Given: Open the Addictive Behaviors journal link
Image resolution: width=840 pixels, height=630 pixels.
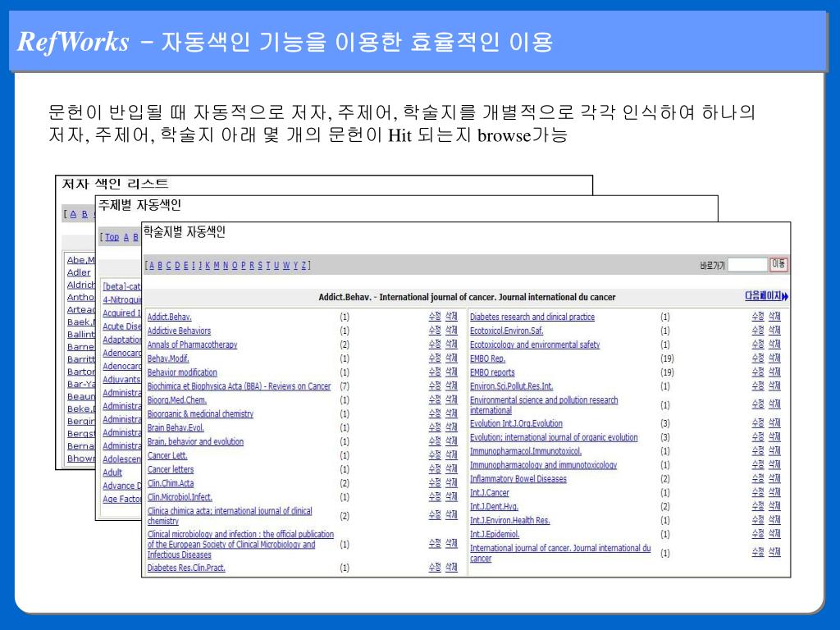Looking at the screenshot, I should [x=179, y=331].
